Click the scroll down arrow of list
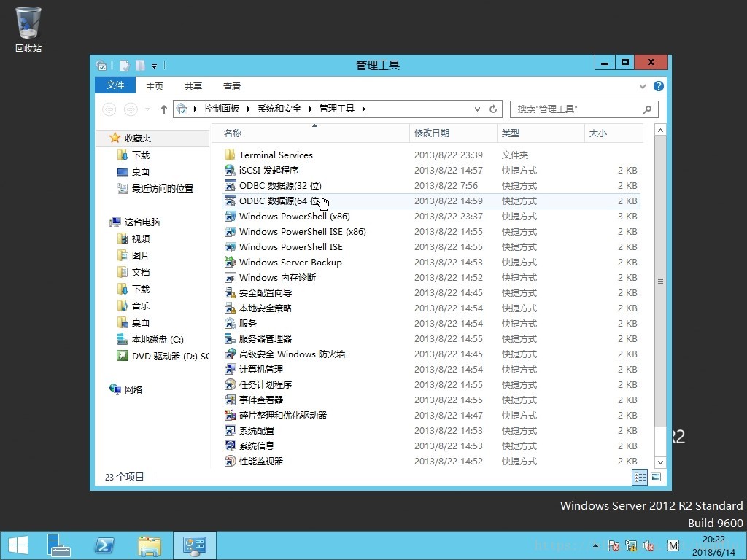The height and width of the screenshot is (560, 747). pos(660,462)
